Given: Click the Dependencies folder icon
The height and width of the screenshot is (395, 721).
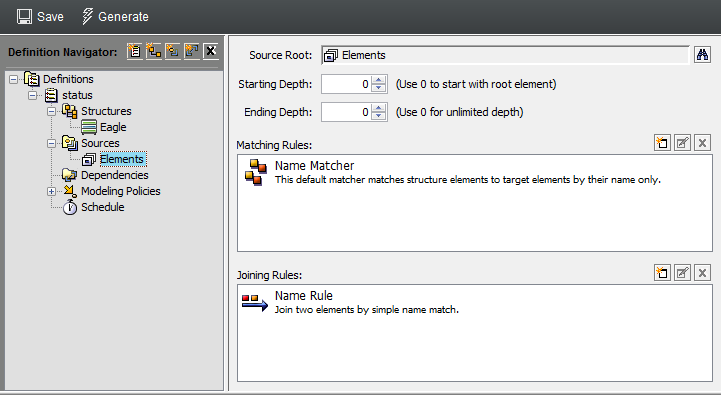Looking at the screenshot, I should pyautogui.click(x=69, y=175).
